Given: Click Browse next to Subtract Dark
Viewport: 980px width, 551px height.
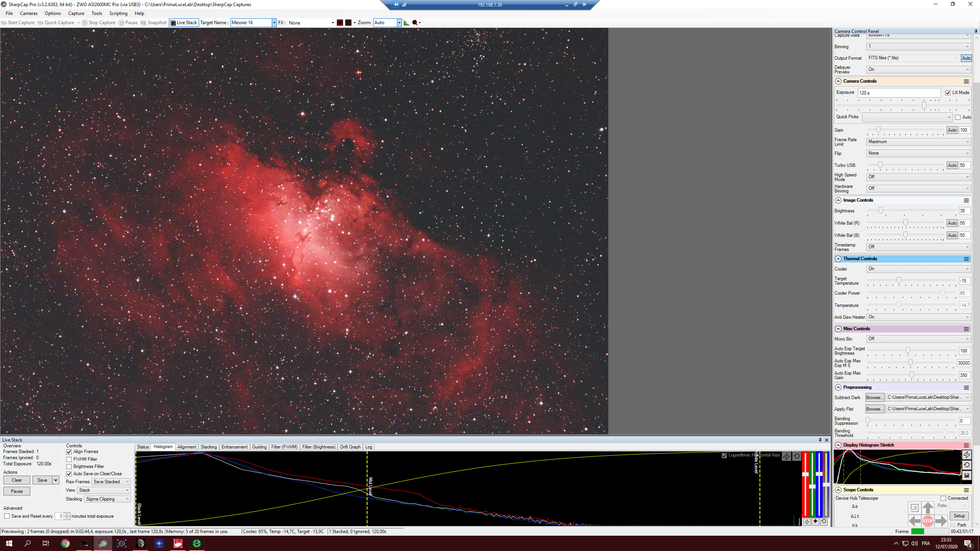Looking at the screenshot, I should (x=875, y=398).
